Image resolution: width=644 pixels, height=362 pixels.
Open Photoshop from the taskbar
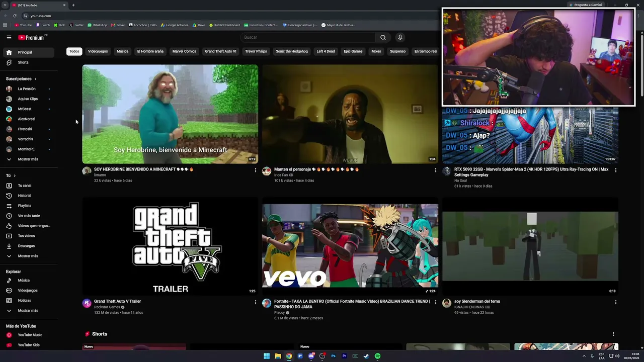click(x=333, y=356)
